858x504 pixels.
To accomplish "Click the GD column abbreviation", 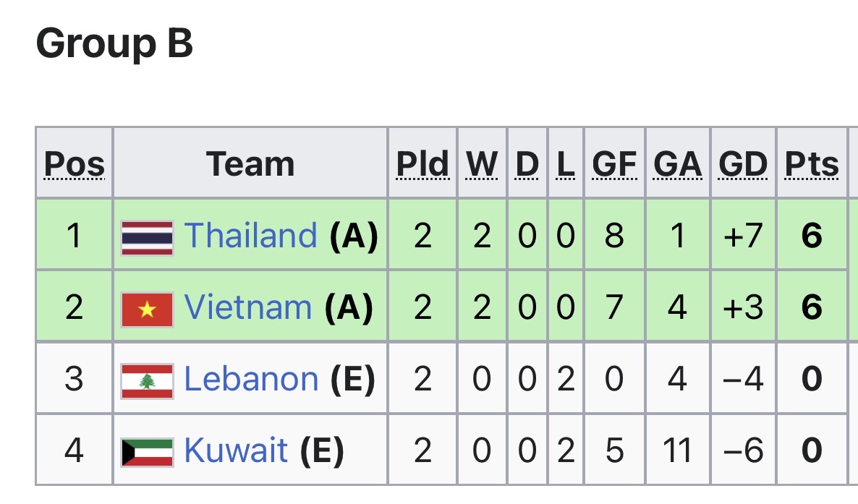I will coord(743,164).
